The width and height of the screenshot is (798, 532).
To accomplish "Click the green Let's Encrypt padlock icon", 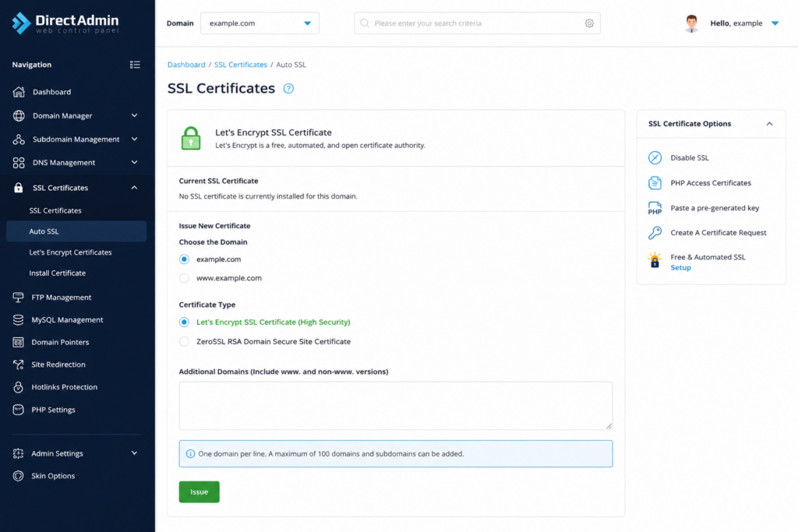I will pyautogui.click(x=191, y=138).
